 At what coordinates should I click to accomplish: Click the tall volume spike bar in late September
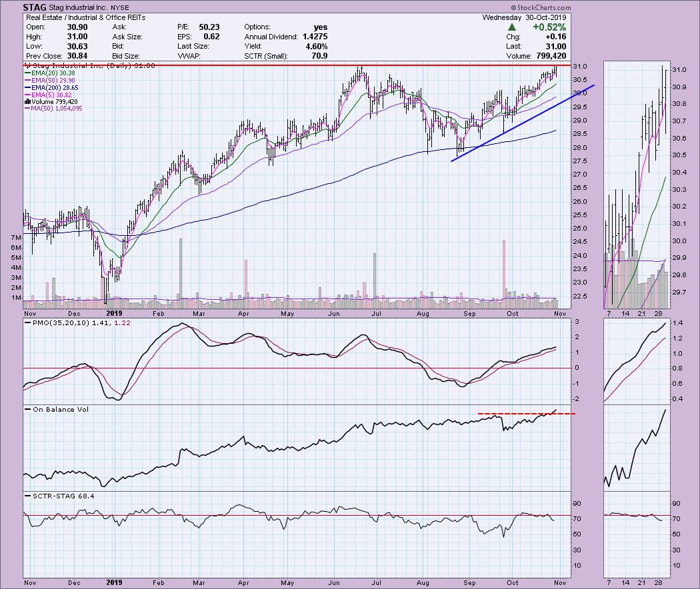504,273
